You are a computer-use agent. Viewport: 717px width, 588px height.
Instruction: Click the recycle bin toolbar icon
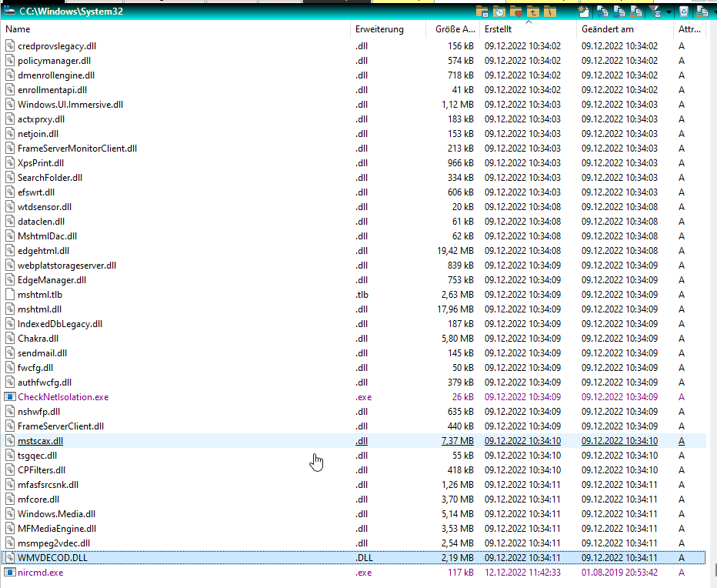pos(684,12)
